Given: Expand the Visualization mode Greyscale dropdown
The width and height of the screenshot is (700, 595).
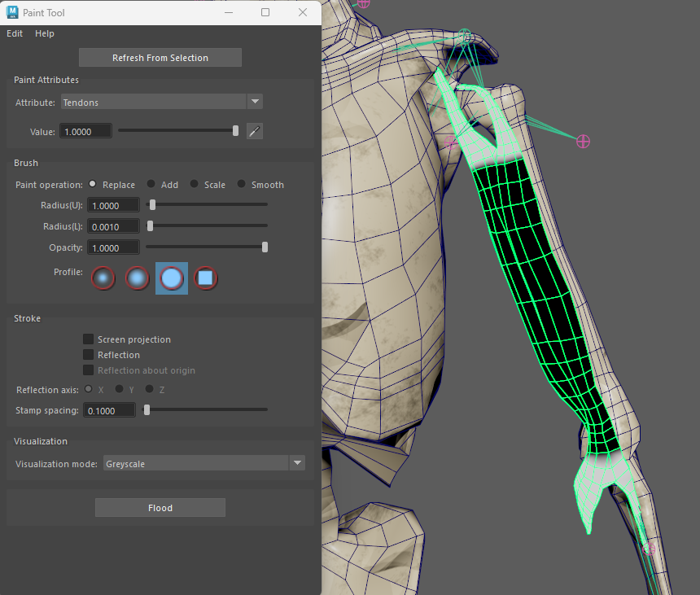Looking at the screenshot, I should (x=203, y=464).
